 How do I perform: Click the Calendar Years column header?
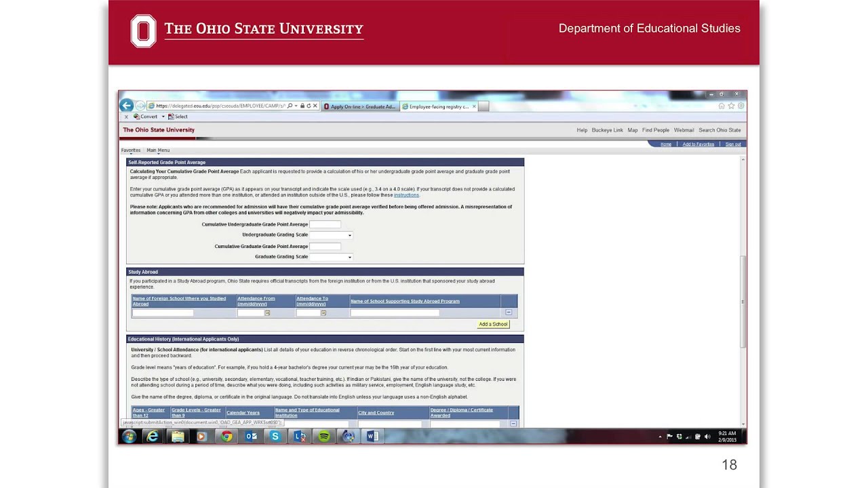click(243, 413)
